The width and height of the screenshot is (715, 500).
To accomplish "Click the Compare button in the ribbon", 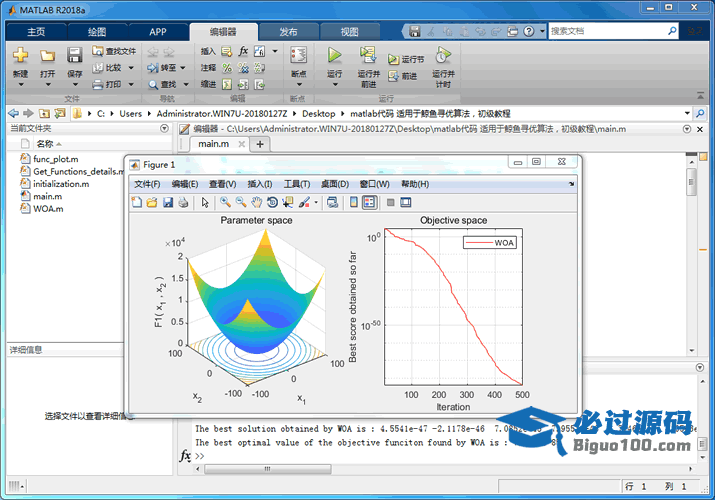I will tap(109, 68).
